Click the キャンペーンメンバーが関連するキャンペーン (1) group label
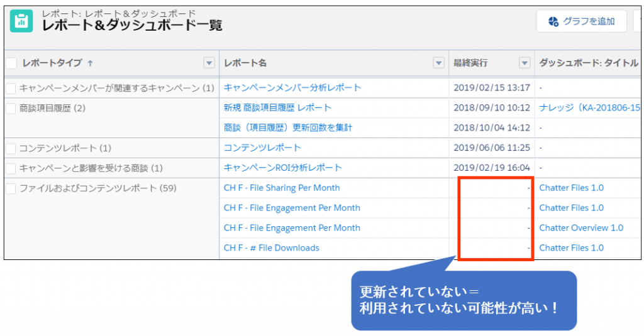Viewport: 644px width, 336px height. pos(116,88)
